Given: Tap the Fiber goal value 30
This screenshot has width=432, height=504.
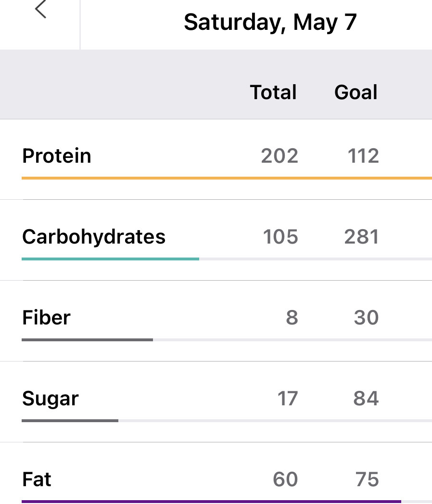Looking at the screenshot, I should pos(366,318).
